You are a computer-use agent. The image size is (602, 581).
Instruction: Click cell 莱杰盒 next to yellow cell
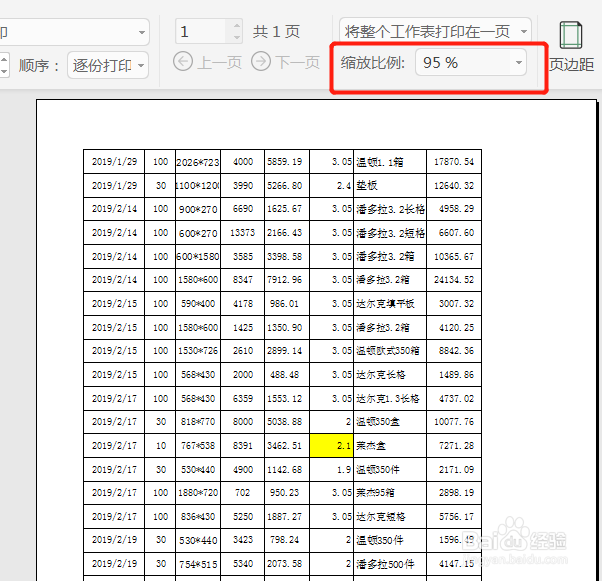(390, 445)
